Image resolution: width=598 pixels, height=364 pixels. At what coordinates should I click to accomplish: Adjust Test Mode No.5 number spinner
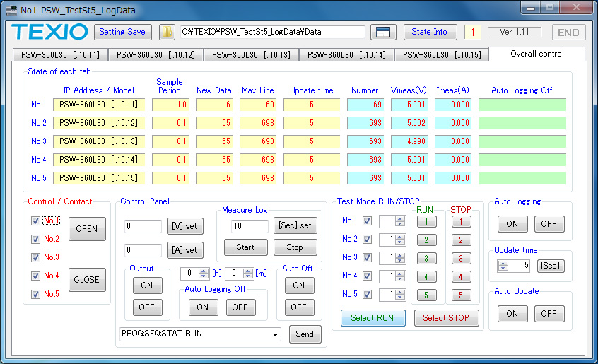[399, 294]
